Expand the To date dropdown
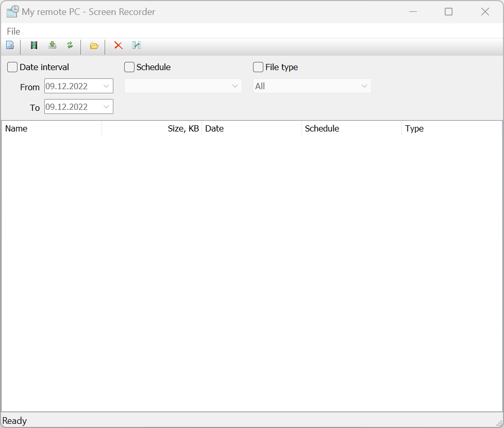This screenshot has width=504, height=428. [x=107, y=107]
